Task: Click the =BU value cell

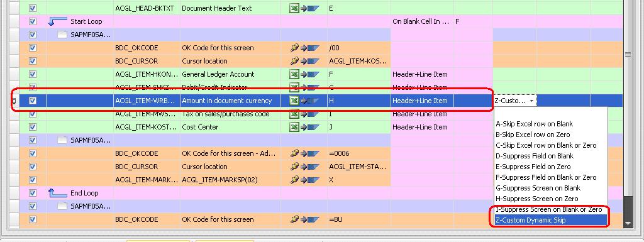Action: [358, 219]
